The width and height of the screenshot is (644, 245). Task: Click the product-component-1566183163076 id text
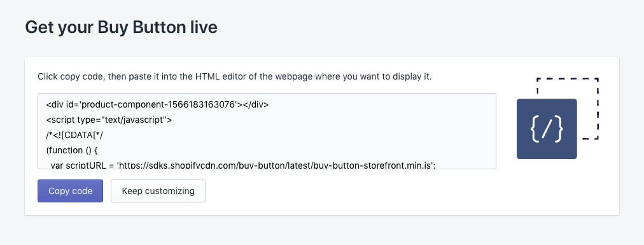pyautogui.click(x=159, y=104)
